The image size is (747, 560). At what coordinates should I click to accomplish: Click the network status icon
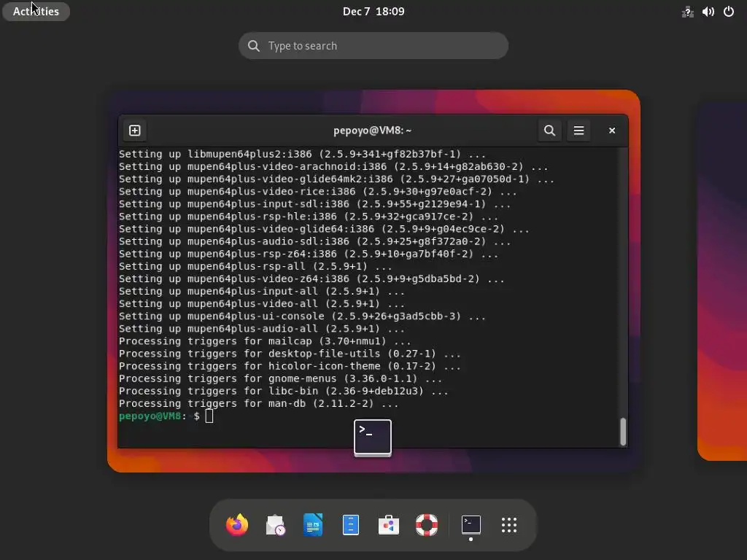tap(687, 12)
